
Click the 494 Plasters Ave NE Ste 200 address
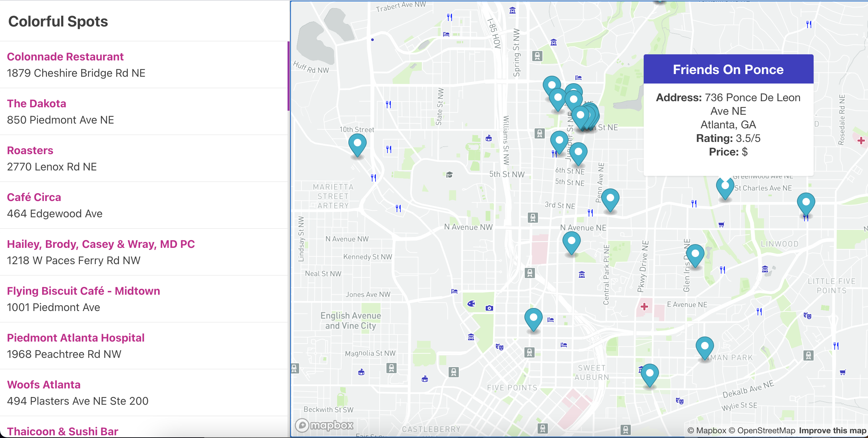click(x=78, y=401)
